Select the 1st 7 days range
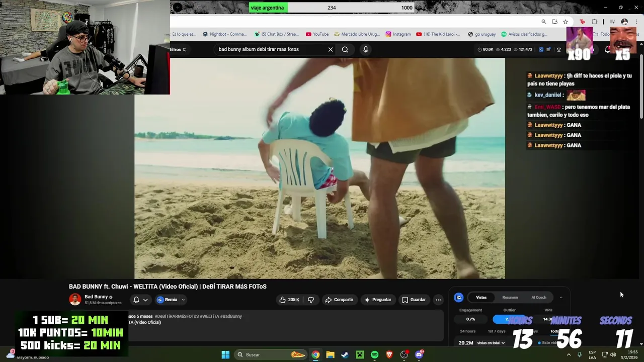644x362 pixels. click(497, 331)
